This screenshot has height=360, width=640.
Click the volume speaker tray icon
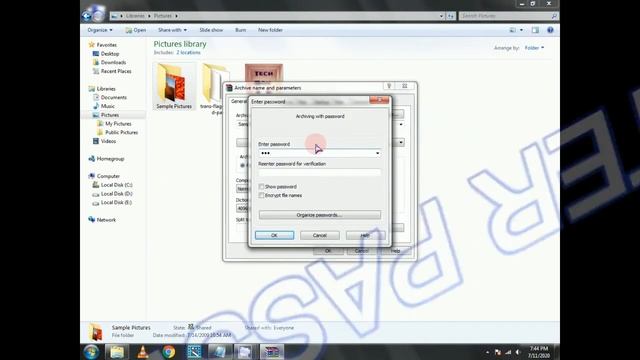click(518, 352)
